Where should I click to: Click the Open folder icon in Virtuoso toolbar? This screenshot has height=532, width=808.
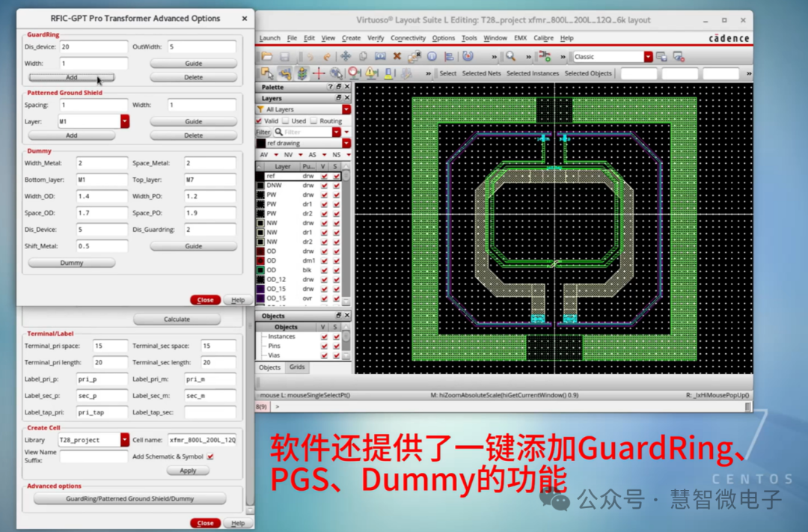point(266,56)
